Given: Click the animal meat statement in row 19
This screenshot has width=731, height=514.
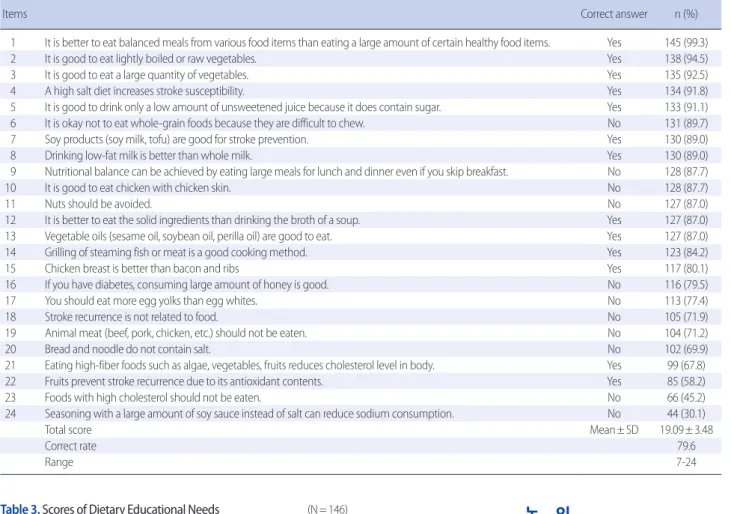Looking at the screenshot, I should pos(175,333).
